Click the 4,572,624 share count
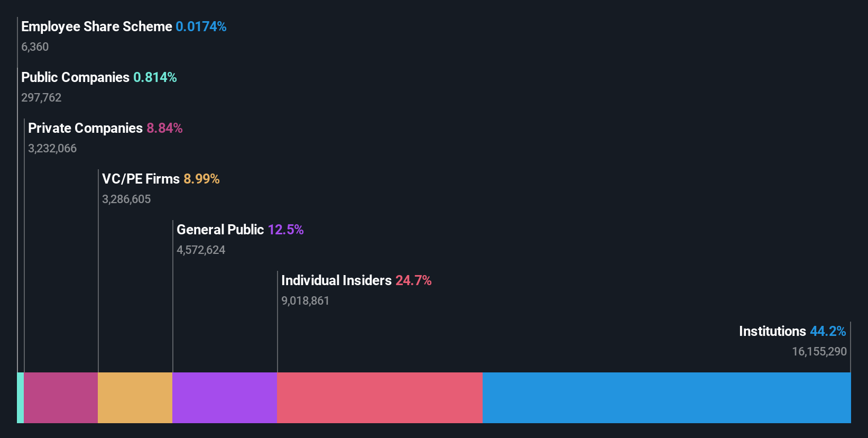Screen dimensions: 868x438 201,250
